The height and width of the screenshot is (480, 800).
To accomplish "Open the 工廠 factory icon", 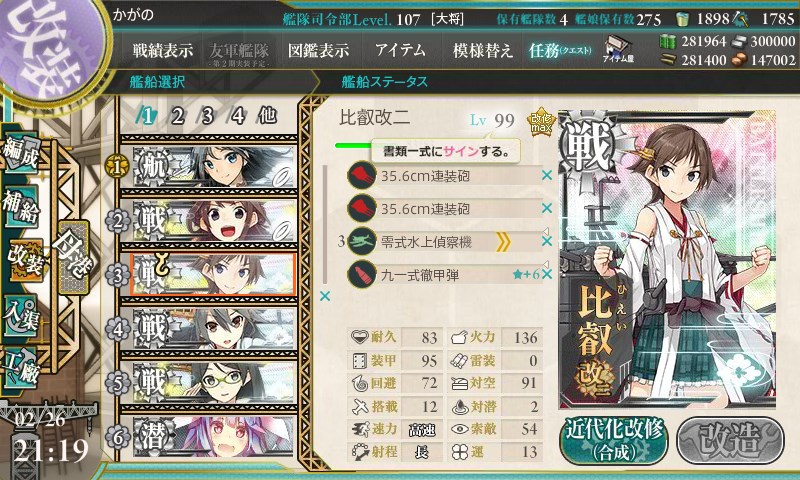I will [x=20, y=368].
